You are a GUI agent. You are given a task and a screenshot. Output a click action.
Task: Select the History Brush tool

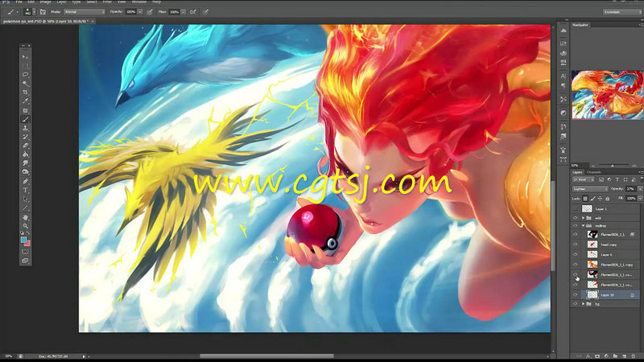click(25, 137)
